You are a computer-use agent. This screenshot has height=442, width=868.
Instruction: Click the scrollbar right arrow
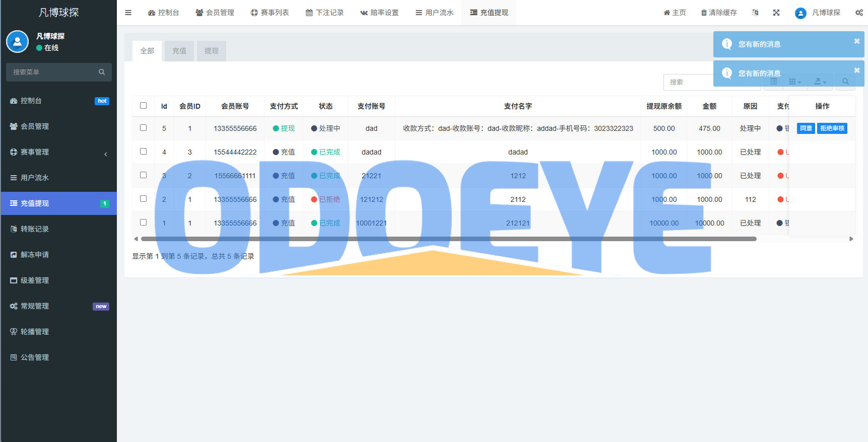[x=851, y=239]
